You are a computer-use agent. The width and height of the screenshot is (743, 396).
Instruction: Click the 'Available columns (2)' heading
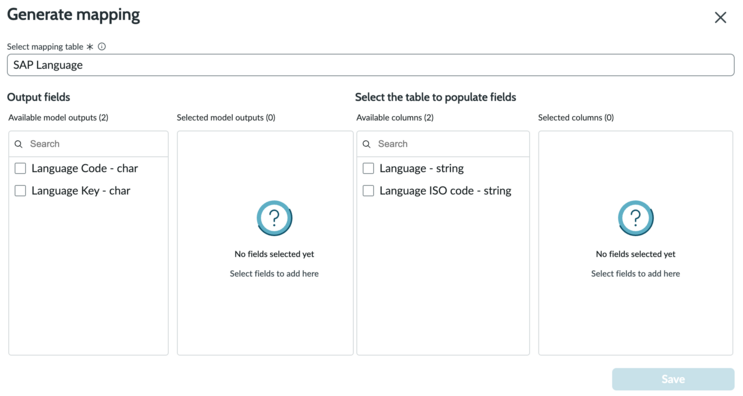395,117
